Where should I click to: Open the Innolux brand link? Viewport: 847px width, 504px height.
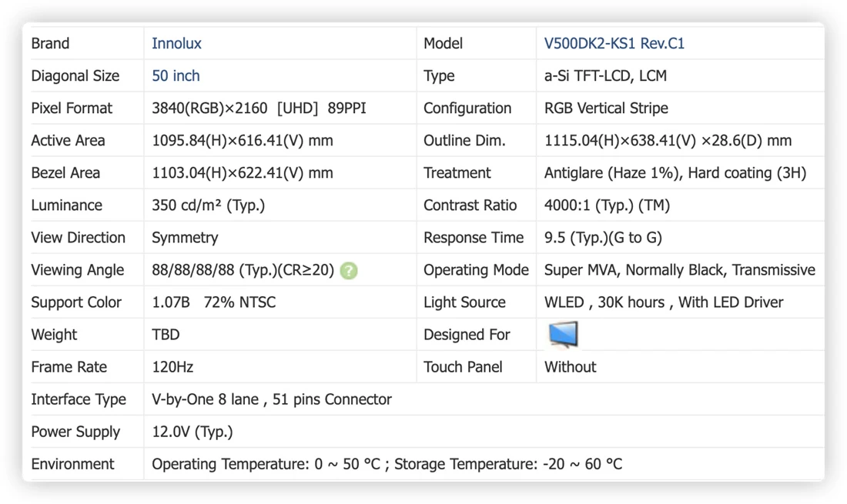[x=176, y=43]
